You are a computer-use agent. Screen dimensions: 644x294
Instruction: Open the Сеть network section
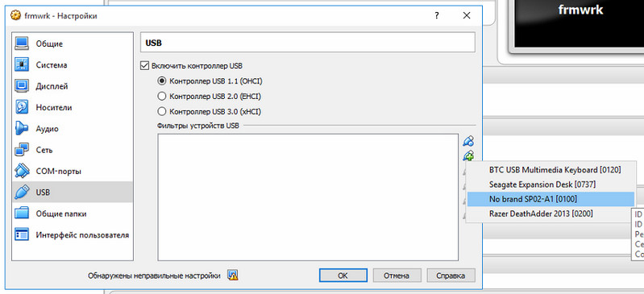73,151
